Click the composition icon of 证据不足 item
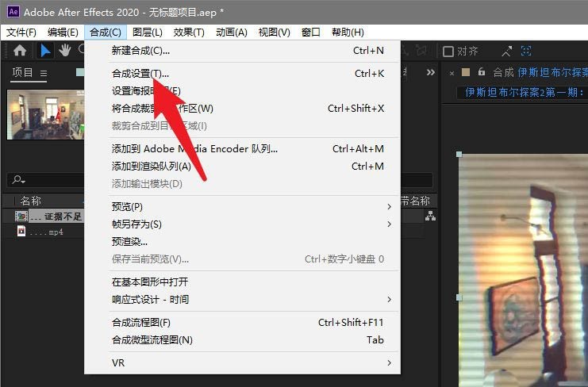Screen dimensions: 588x387 tap(21, 216)
